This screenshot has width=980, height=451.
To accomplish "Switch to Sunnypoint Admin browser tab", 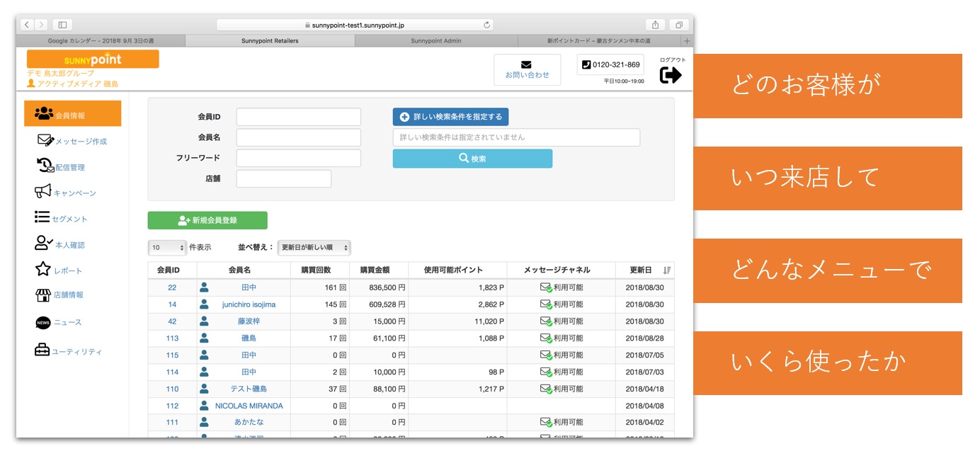I will point(436,41).
